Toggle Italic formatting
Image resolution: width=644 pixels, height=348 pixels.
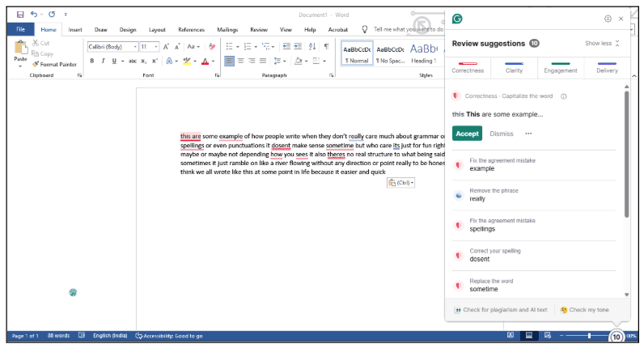(x=103, y=62)
